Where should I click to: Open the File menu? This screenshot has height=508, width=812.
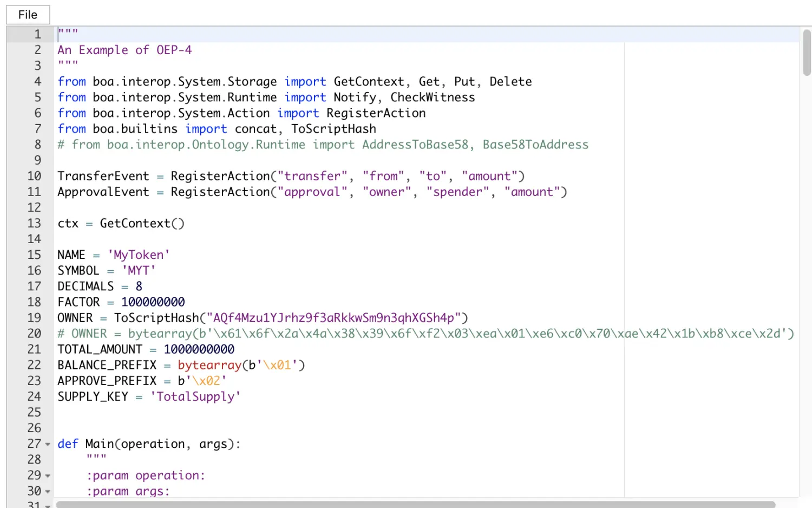click(x=28, y=15)
